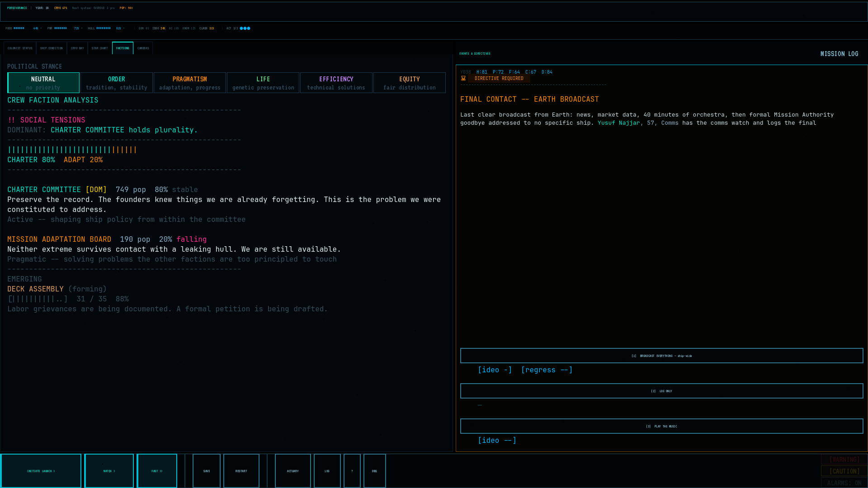Click the IDEO 24% stat

(159, 28)
